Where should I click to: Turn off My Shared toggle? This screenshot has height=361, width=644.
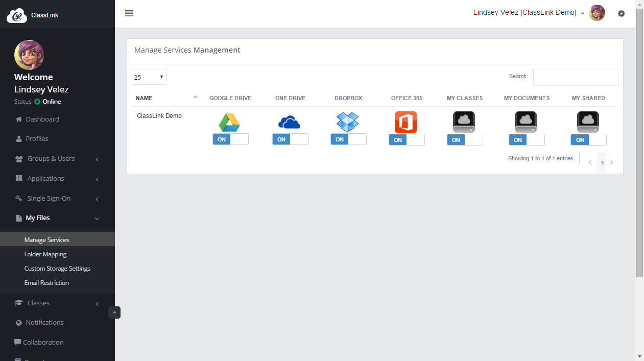pos(588,140)
